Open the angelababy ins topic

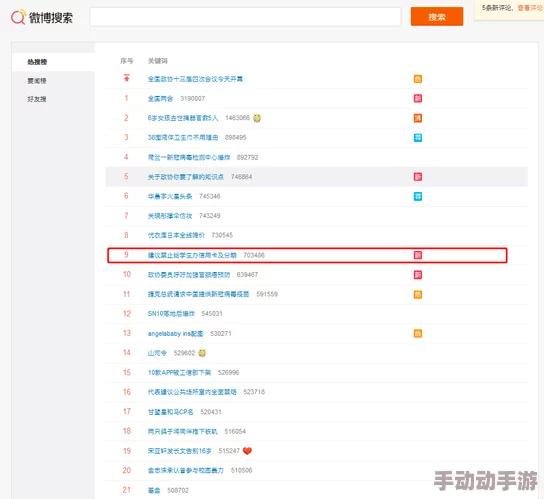[176, 333]
